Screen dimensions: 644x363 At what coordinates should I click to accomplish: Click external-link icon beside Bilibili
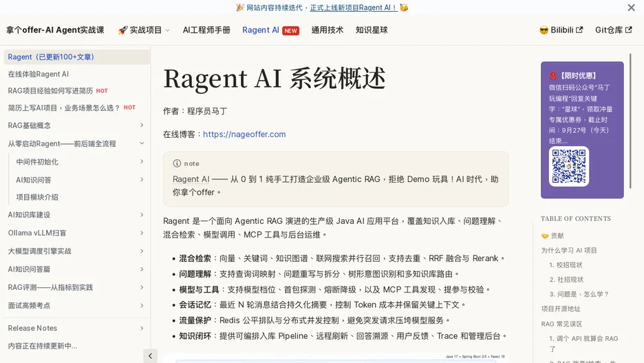[579, 30]
